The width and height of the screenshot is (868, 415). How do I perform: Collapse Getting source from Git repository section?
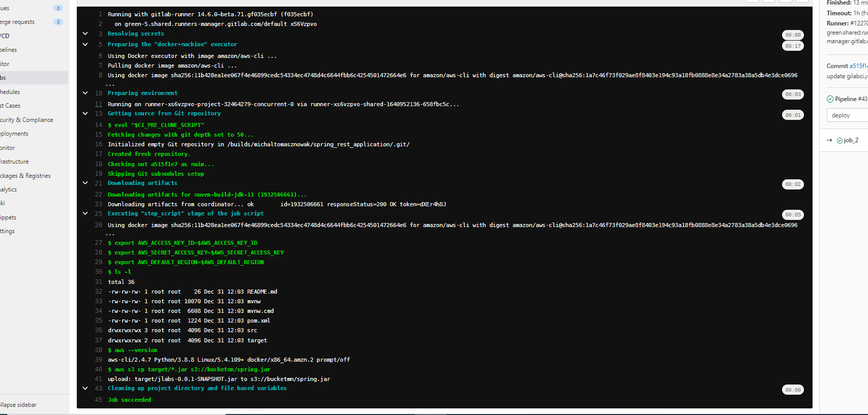85,113
